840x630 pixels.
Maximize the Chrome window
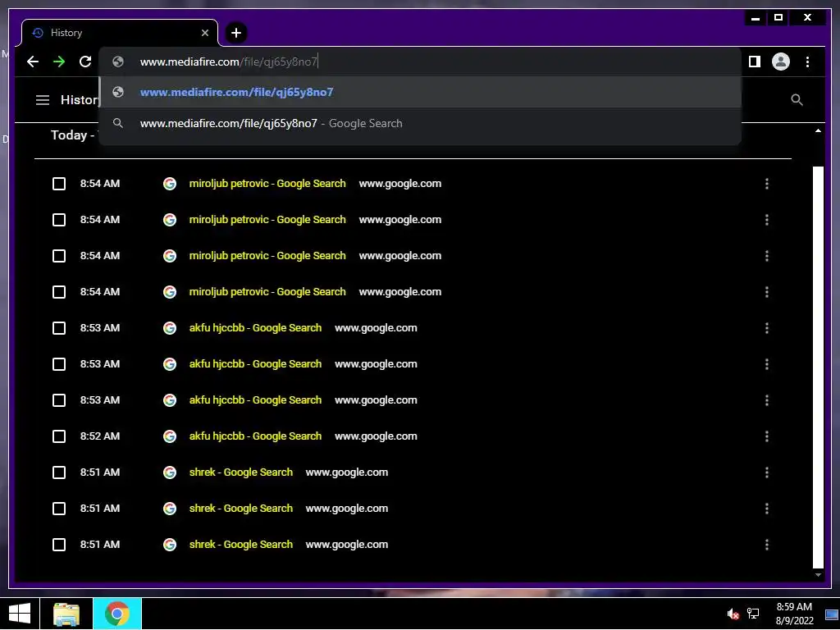pos(778,18)
